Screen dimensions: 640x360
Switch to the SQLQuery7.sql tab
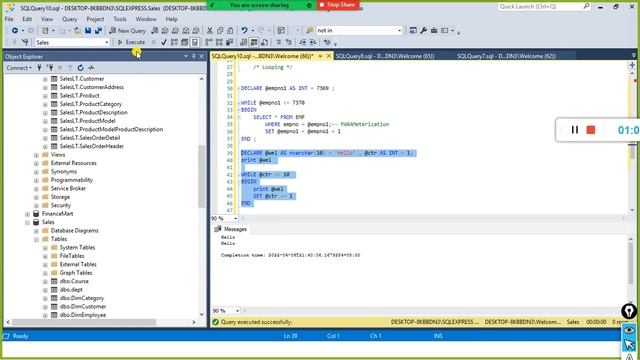click(x=506, y=56)
